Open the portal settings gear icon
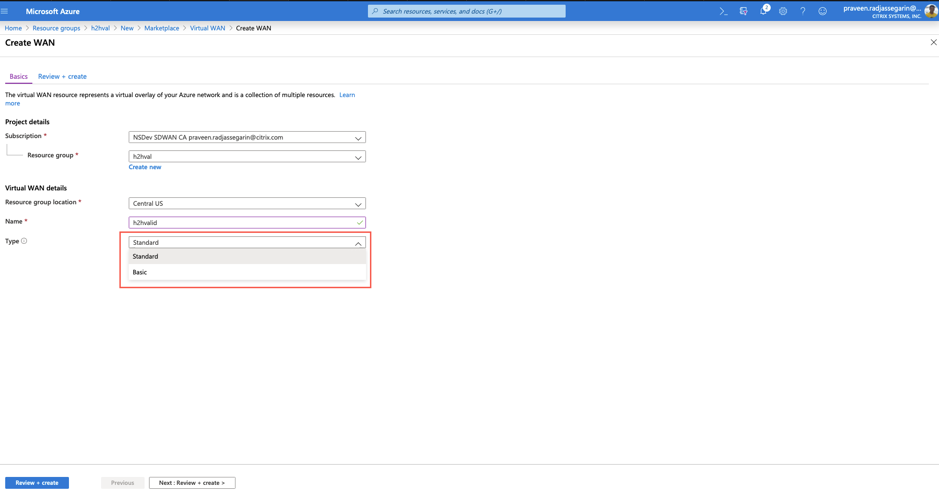The width and height of the screenshot is (939, 491). (x=783, y=11)
